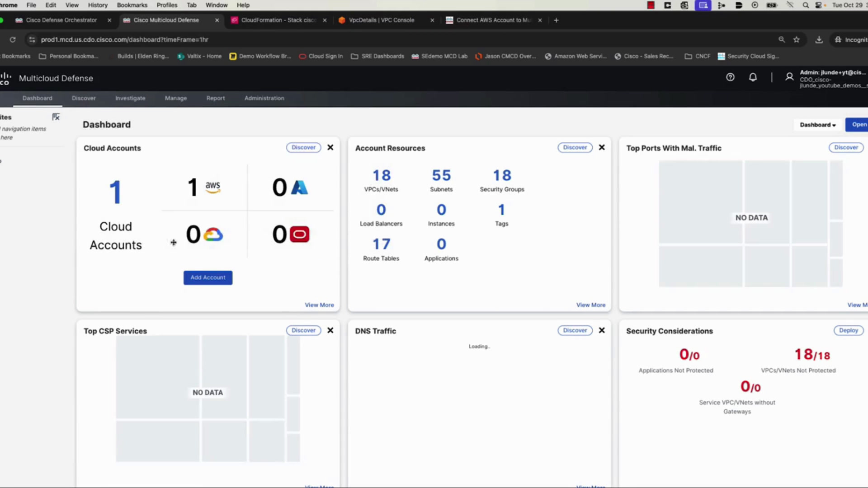Viewport: 868px width, 488px height.
Task: Click Discover in Cloud Accounts widget
Action: [x=303, y=147]
